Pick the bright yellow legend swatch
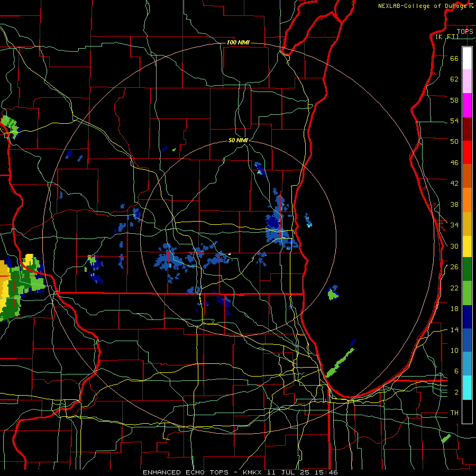This screenshot has height=476, width=476. tap(467, 246)
